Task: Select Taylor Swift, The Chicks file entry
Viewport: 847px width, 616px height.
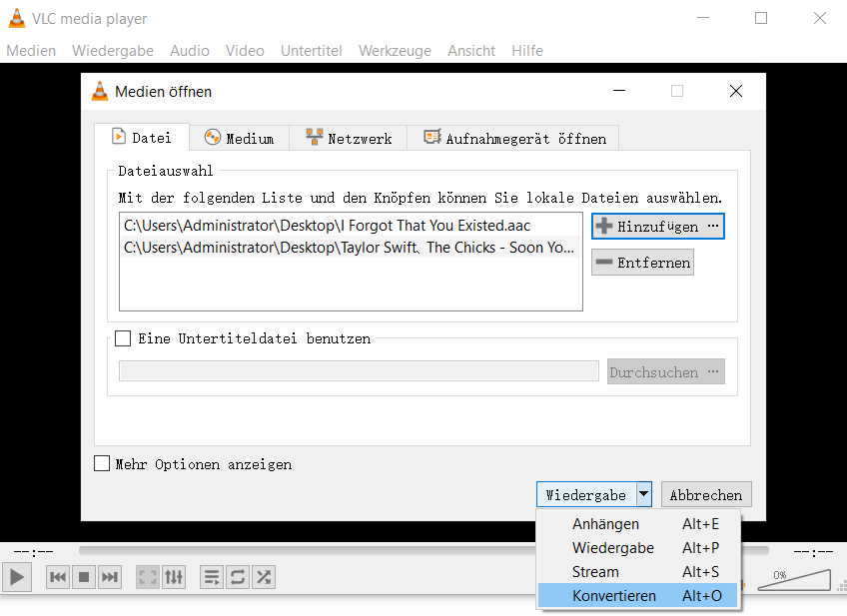Action: click(351, 248)
